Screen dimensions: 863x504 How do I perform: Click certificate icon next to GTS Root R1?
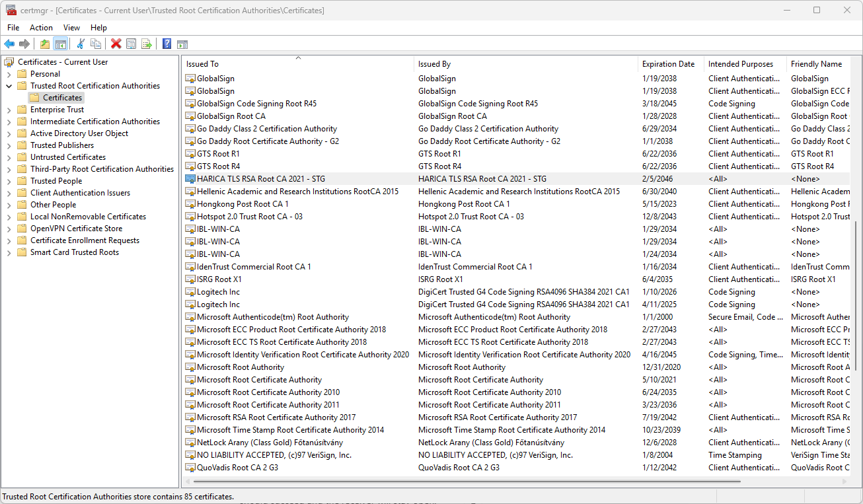(190, 154)
